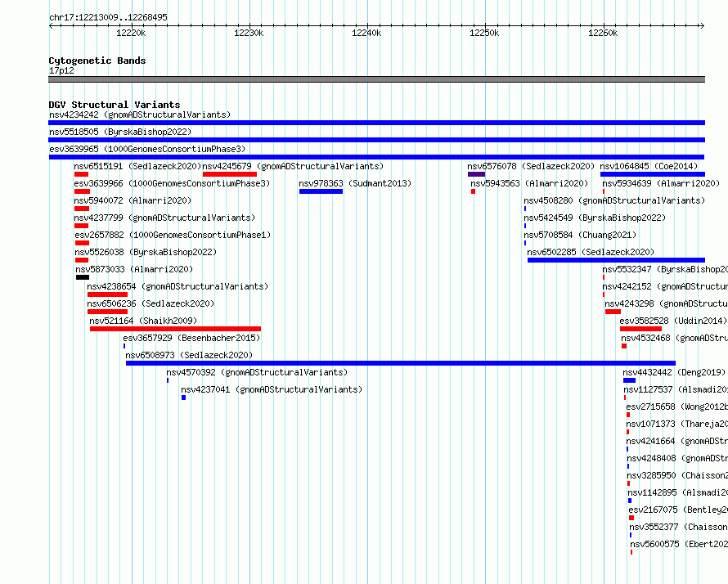
Task: Select the nsv6576078 Sedlazeck2020 label
Action: 531,166
